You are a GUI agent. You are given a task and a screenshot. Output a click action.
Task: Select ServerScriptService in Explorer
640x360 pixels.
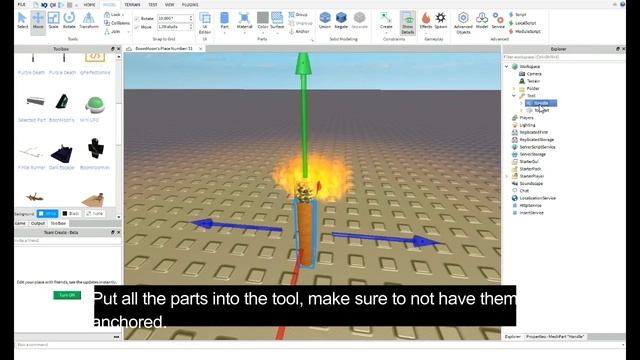tap(533, 147)
